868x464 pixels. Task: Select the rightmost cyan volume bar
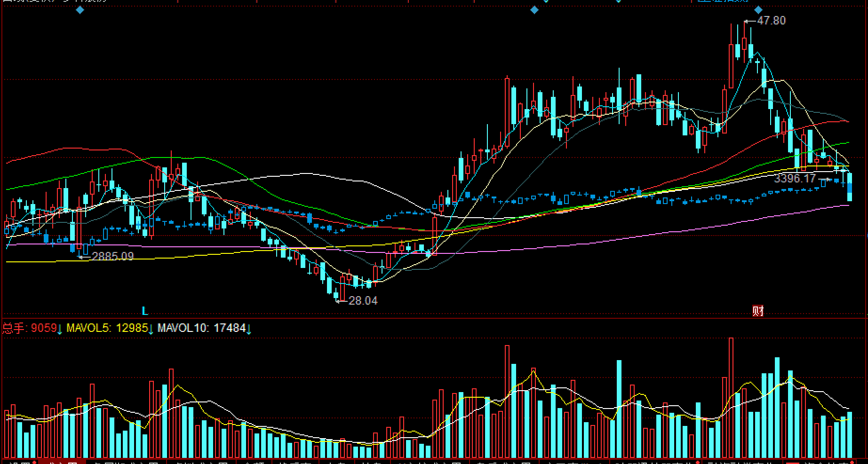pos(850,434)
